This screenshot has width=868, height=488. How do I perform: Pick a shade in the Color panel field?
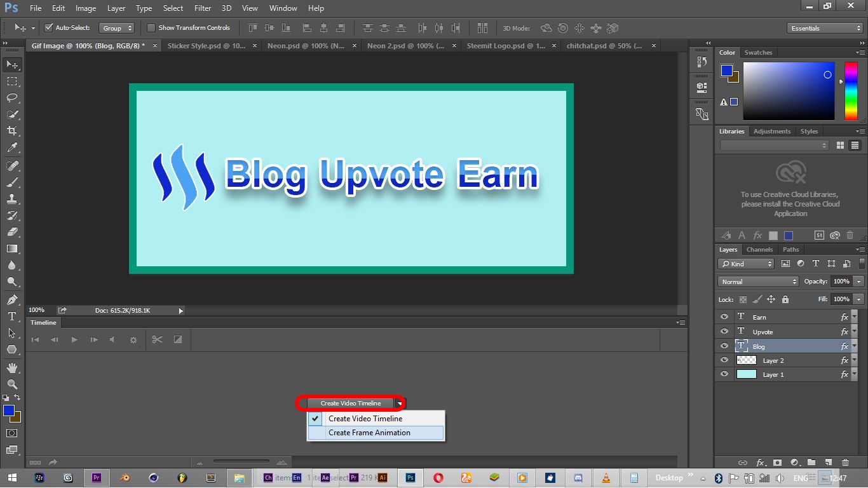(x=789, y=91)
